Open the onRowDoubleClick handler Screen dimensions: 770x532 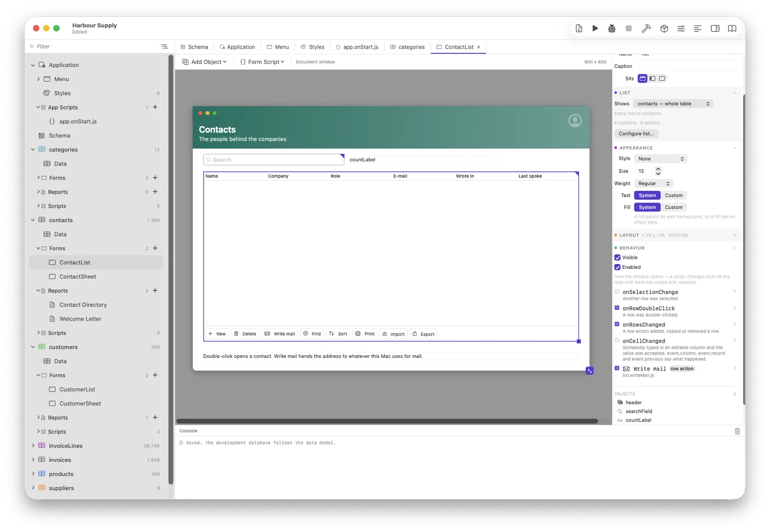(x=675, y=311)
